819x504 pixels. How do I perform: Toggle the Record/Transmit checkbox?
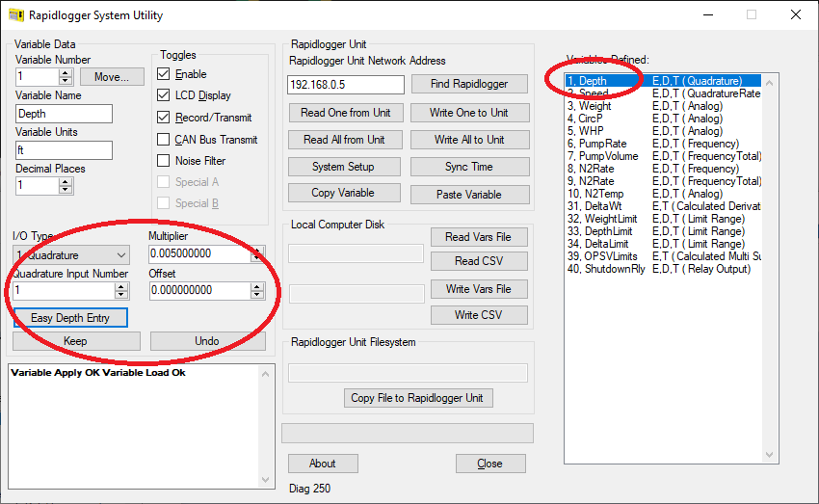click(x=164, y=117)
